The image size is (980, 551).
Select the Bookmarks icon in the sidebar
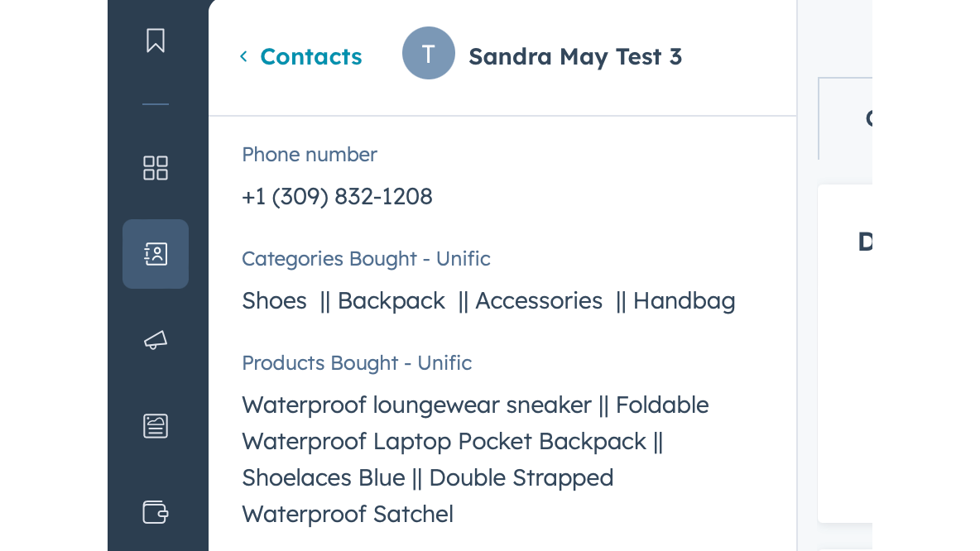click(x=155, y=38)
